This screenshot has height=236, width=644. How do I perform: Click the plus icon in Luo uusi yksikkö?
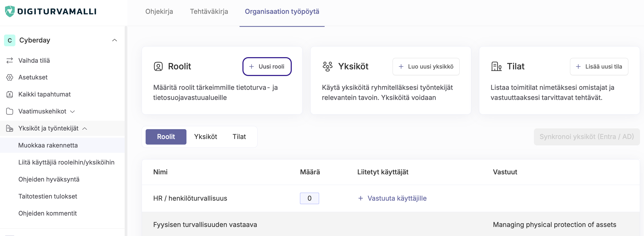tap(401, 66)
